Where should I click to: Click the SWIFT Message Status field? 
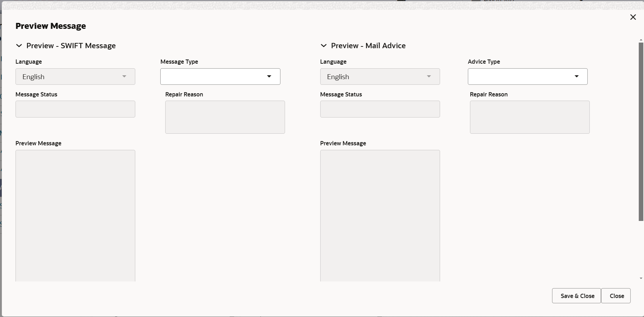(x=75, y=109)
